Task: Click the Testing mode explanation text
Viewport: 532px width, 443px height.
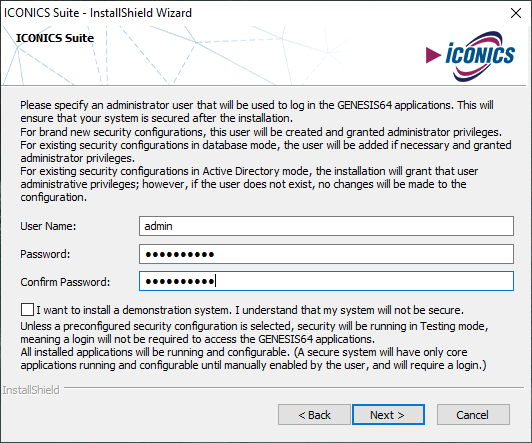Action: point(254,332)
